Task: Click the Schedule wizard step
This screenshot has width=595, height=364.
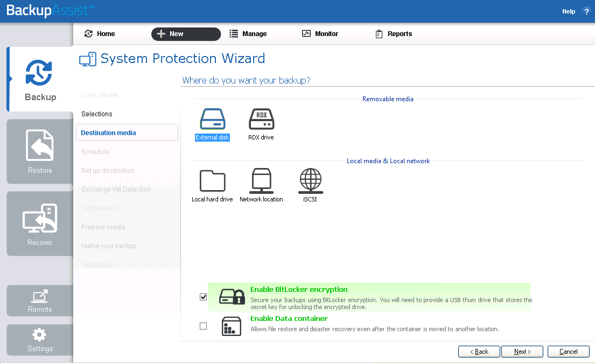Action: pyautogui.click(x=95, y=151)
